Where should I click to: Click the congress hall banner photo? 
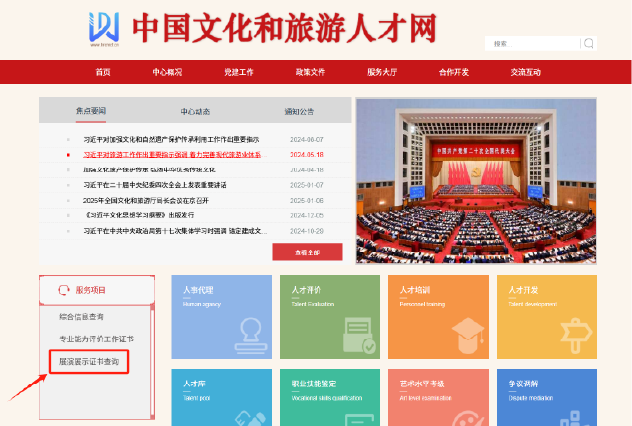pos(476,181)
